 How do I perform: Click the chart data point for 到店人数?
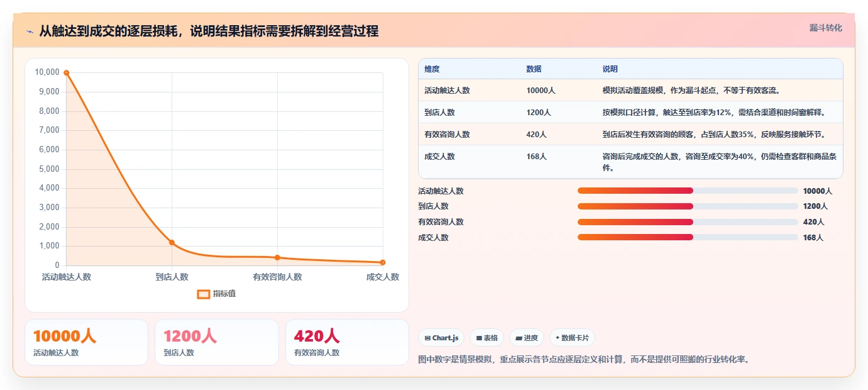point(172,243)
